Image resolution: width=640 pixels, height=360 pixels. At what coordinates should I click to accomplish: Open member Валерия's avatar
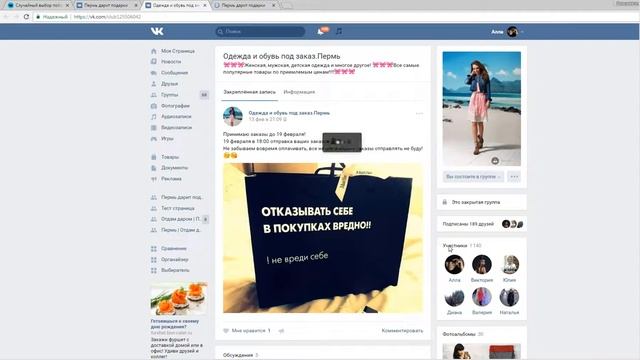(482, 297)
